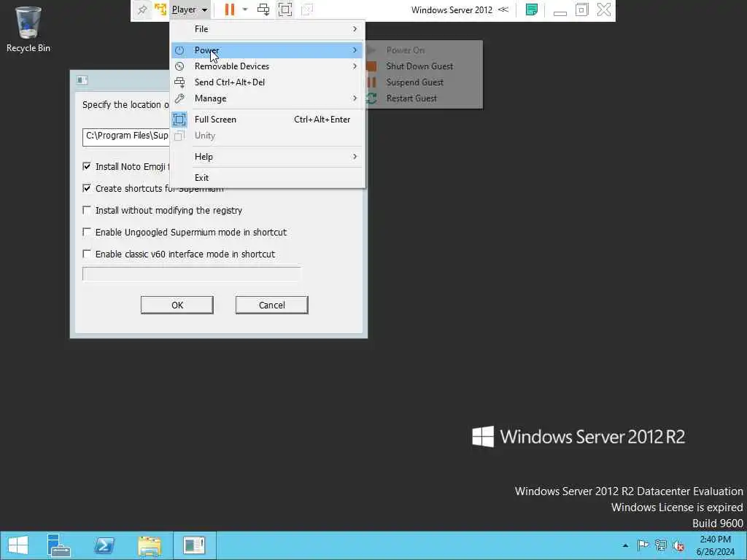Open the Windows Start button
This screenshot has height=560, width=747.
(18, 545)
